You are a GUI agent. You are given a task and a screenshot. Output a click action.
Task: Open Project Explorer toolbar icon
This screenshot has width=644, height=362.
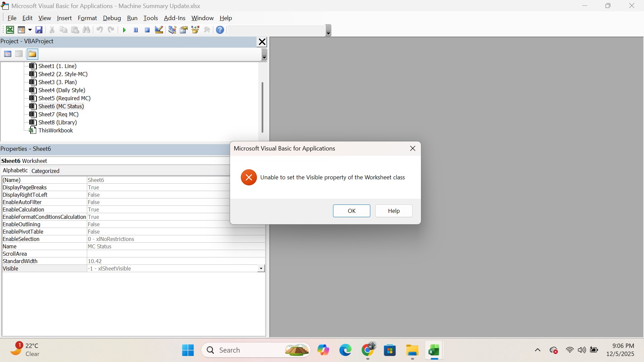[172, 30]
